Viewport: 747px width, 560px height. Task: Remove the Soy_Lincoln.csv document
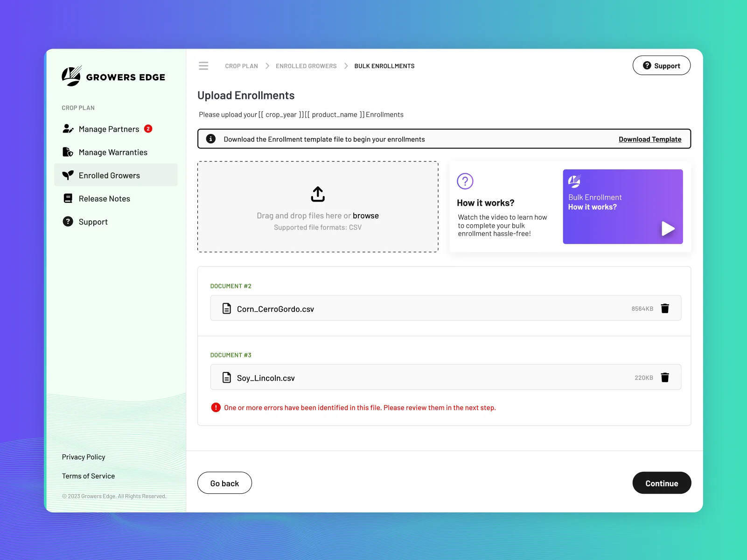point(665,378)
